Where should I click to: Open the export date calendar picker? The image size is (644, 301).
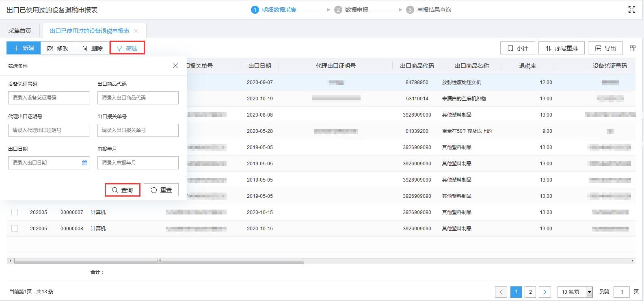pyautogui.click(x=84, y=163)
